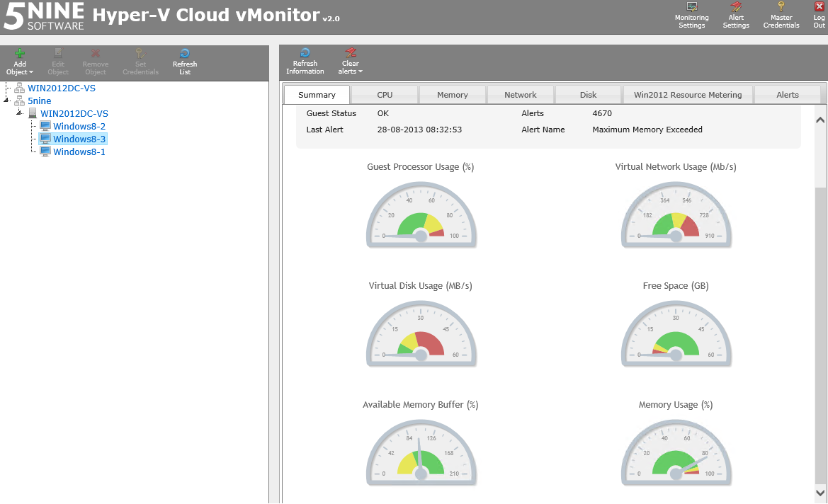The width and height of the screenshot is (828, 504).
Task: Refresh the object list
Action: click(185, 62)
